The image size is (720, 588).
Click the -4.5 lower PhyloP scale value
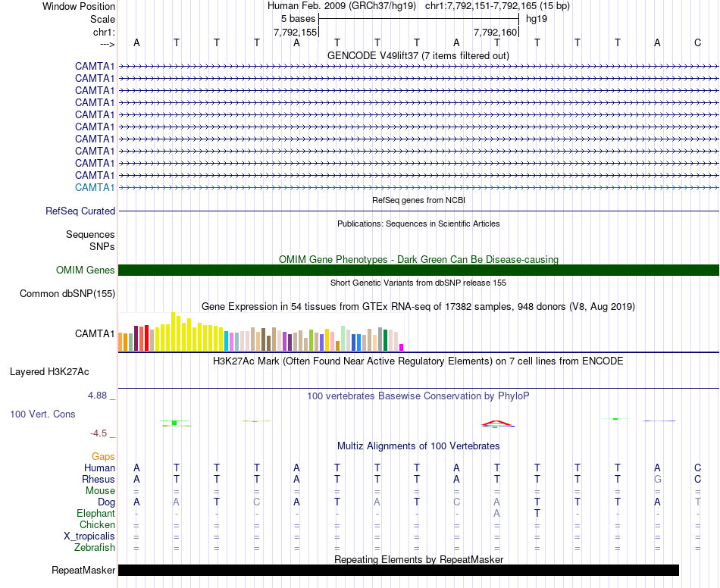point(99,433)
